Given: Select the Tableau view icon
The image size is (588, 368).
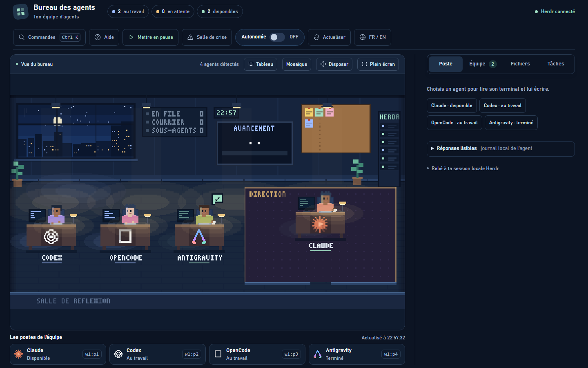Looking at the screenshot, I should pos(251,64).
